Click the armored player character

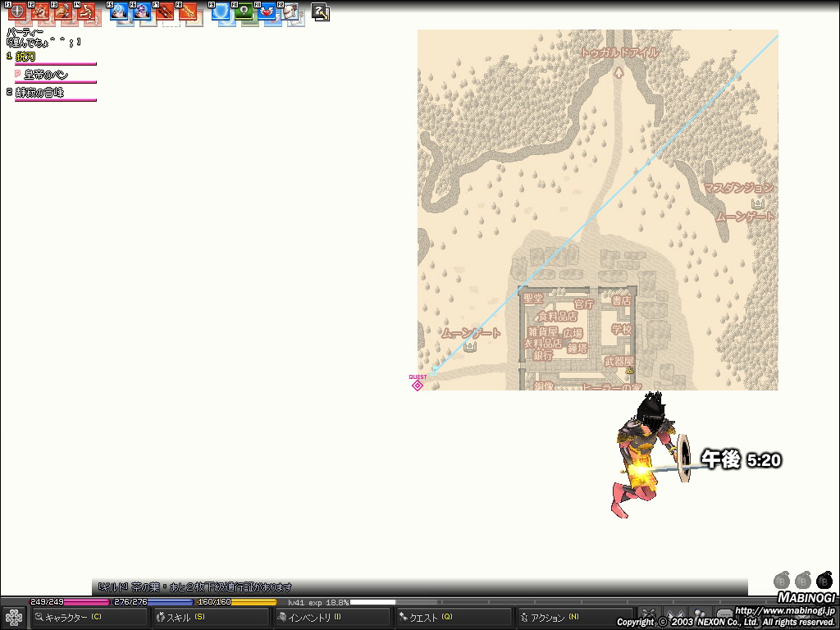click(x=647, y=454)
